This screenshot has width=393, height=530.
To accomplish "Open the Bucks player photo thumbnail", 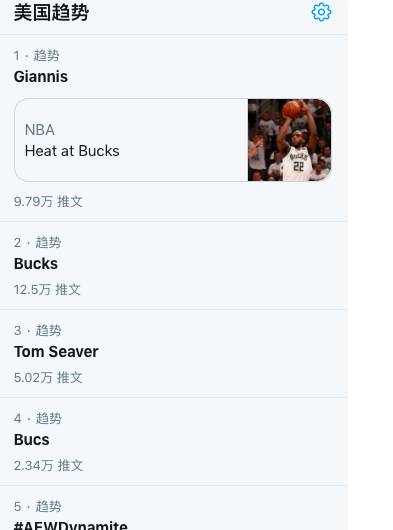I will point(290,140).
